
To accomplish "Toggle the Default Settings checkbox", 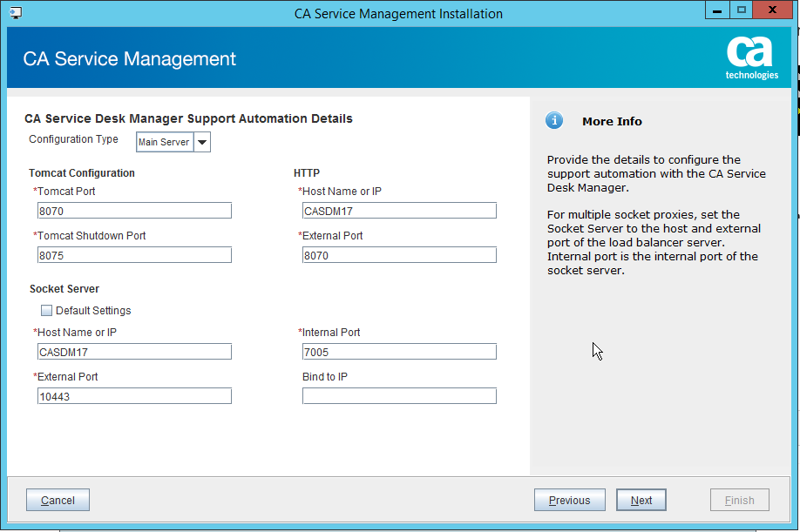I will (46, 310).
